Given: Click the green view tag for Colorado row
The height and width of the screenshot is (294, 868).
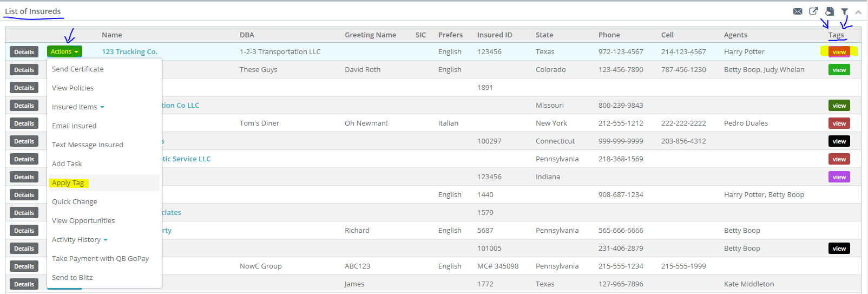Looking at the screenshot, I should 839,70.
